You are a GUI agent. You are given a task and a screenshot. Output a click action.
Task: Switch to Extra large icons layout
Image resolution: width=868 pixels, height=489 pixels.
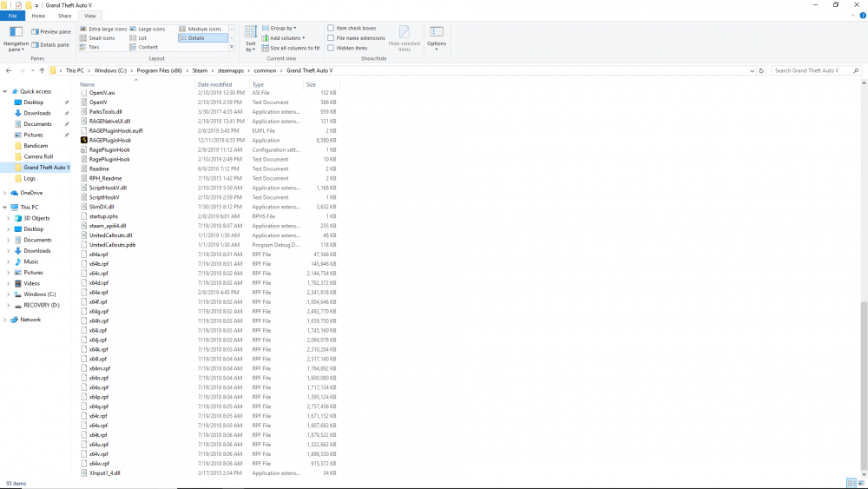click(103, 29)
